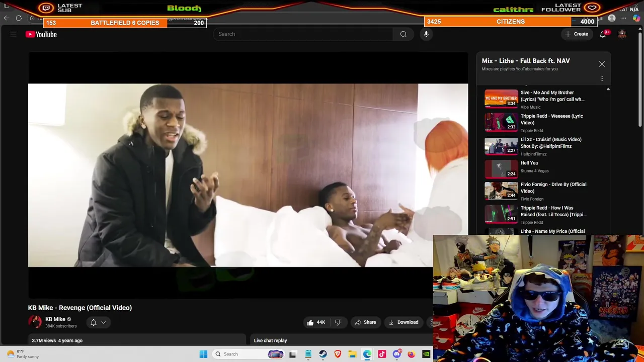This screenshot has height=362, width=644.
Task: Click the magnifier search button
Action: pyautogui.click(x=403, y=34)
